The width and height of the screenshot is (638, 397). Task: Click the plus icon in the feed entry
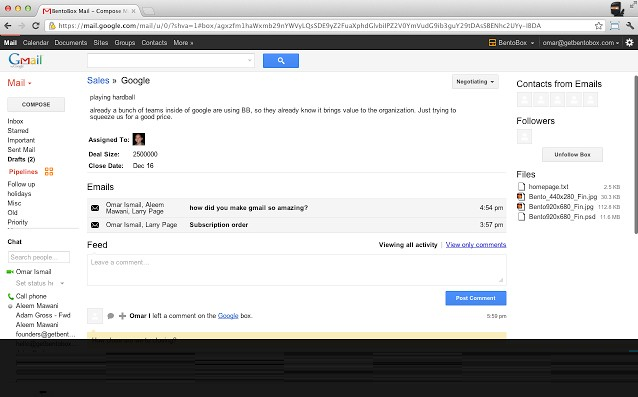pos(122,316)
